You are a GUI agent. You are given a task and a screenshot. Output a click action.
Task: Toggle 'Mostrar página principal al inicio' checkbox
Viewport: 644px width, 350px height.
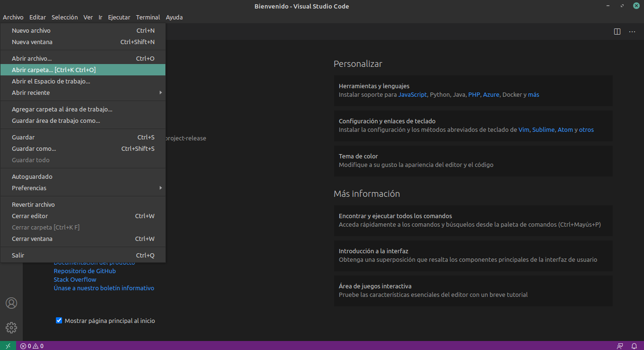click(59, 321)
